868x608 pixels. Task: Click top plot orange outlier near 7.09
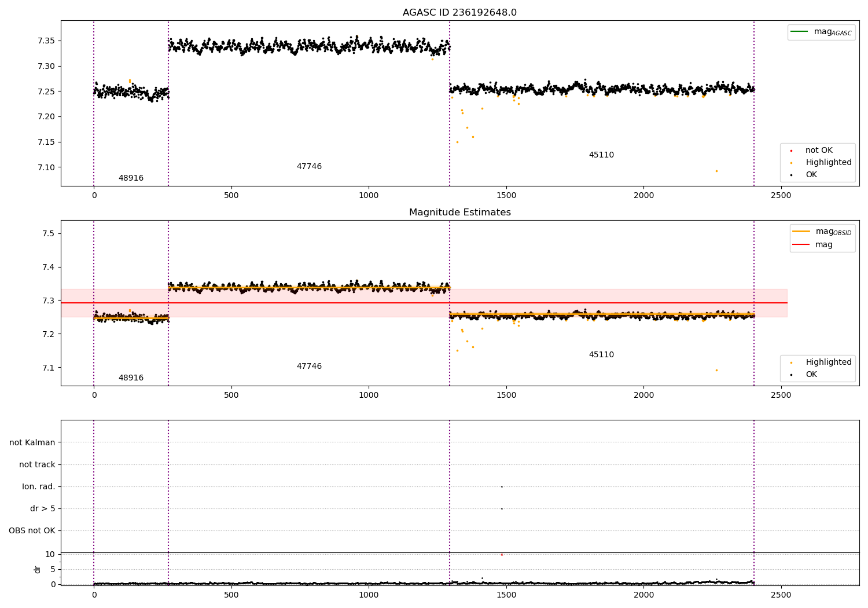click(x=716, y=171)
